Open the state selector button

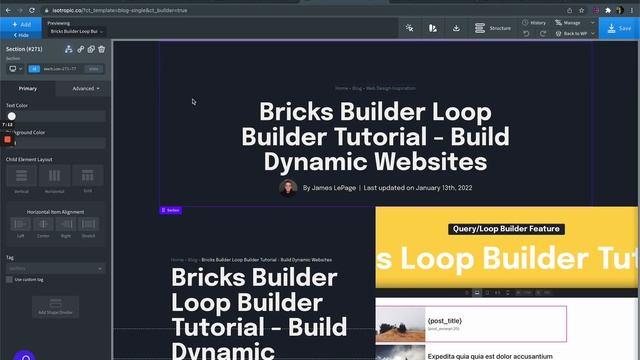[94, 69]
